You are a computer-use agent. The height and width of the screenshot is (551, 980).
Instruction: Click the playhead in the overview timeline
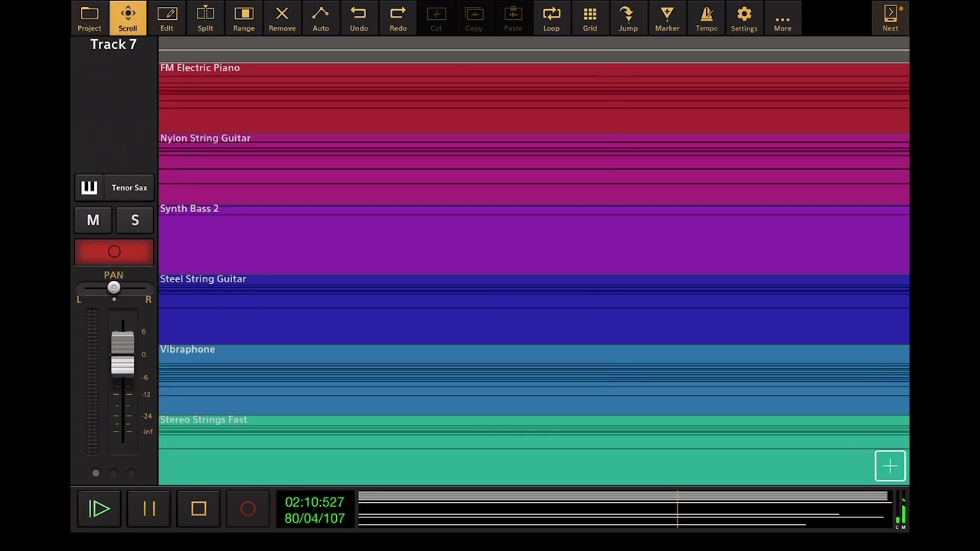[x=678, y=509]
